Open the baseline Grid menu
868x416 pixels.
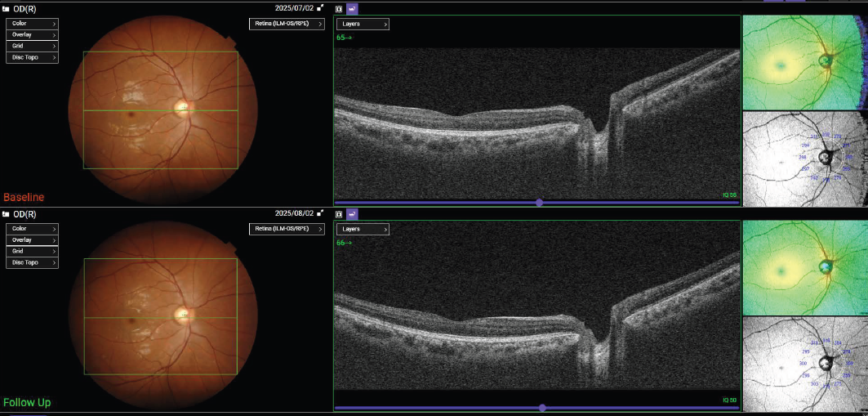coord(32,47)
